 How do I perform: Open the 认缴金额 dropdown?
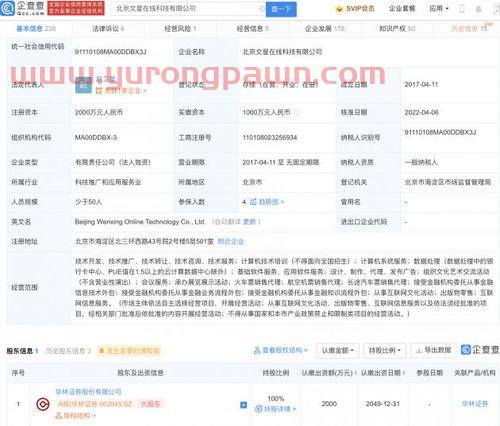(x=337, y=350)
